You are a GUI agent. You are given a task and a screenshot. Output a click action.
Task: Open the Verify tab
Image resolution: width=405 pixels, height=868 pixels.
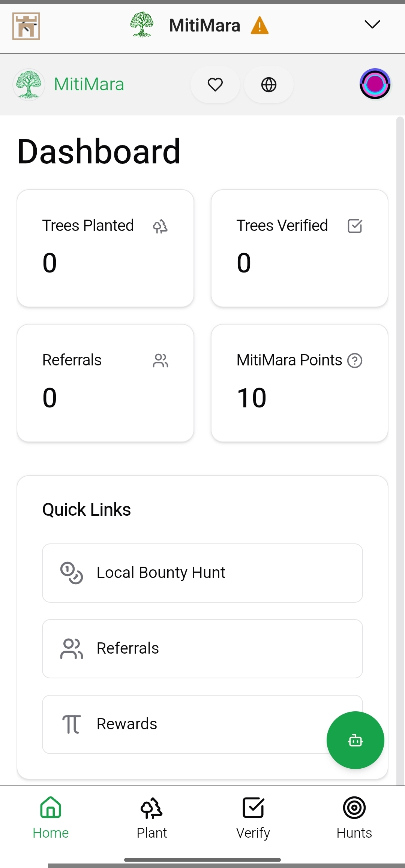point(253,817)
